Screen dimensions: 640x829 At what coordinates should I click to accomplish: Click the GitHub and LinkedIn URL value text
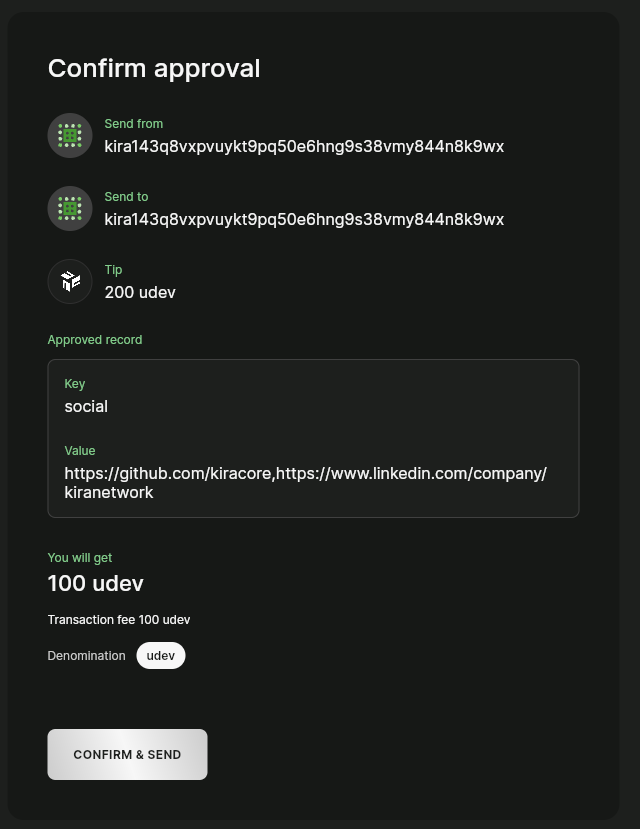pyautogui.click(x=305, y=482)
